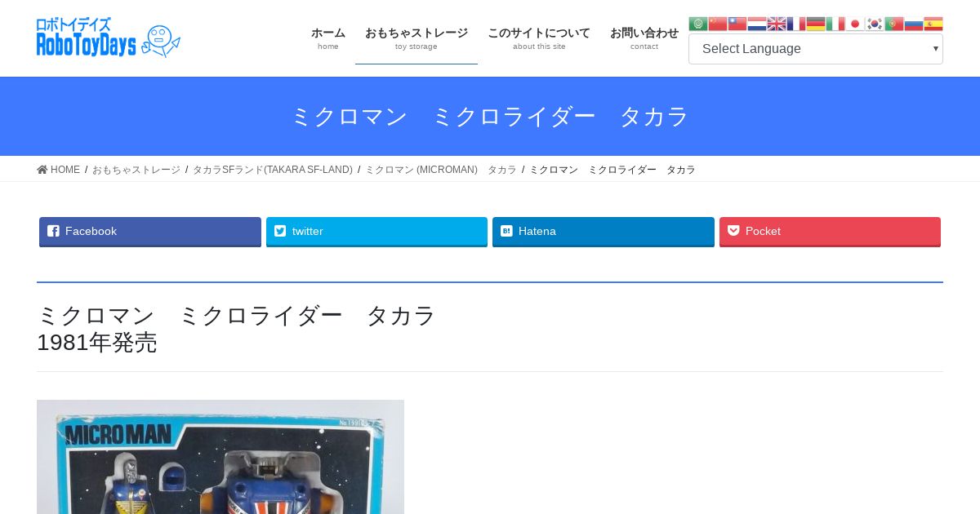Screen dimensions: 980x514
Task: Share the page on twitter
Action: (376, 232)
